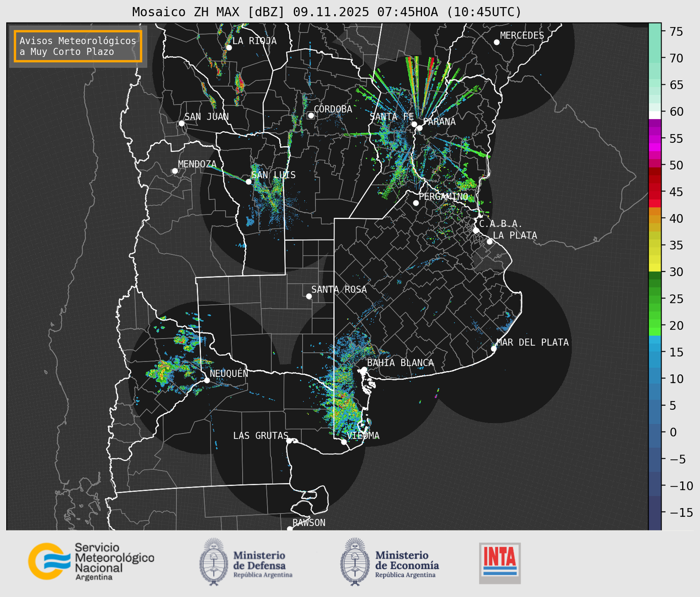The width and height of the screenshot is (700, 597).
Task: Select the Neuquén city marker dot
Action: (207, 380)
